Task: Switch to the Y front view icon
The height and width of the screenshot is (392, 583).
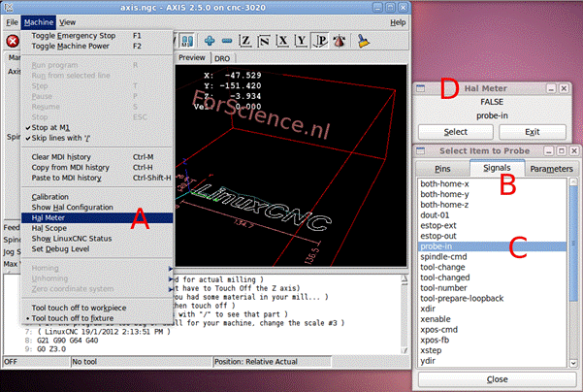Action: coord(301,41)
